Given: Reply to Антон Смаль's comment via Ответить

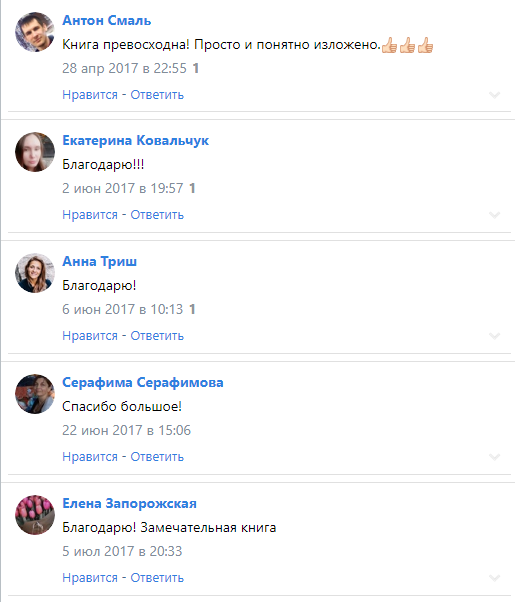Looking at the screenshot, I should [x=157, y=95].
